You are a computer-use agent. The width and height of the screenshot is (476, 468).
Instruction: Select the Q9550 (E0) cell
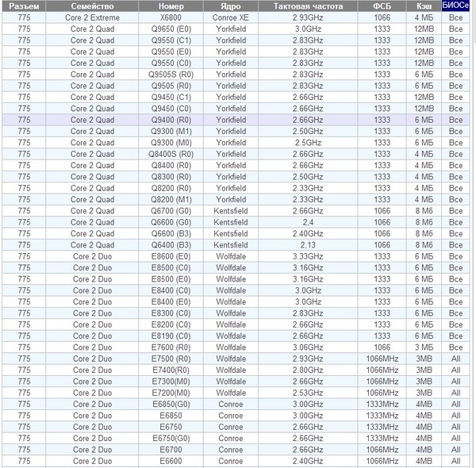pyautogui.click(x=171, y=52)
